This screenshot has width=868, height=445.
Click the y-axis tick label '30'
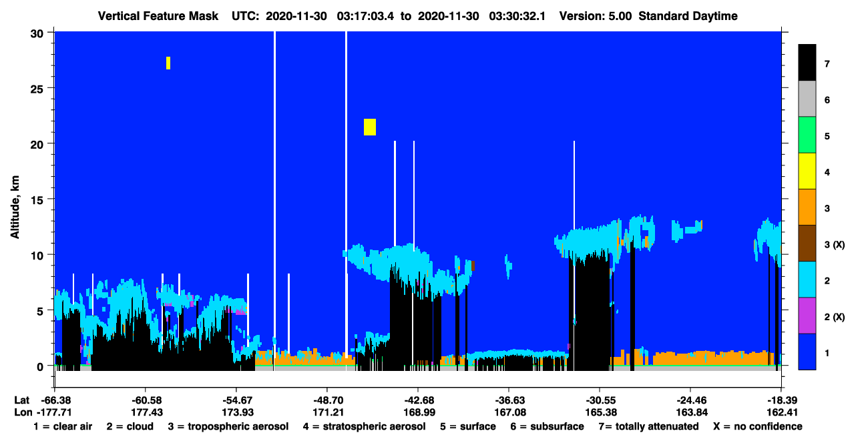click(x=39, y=33)
